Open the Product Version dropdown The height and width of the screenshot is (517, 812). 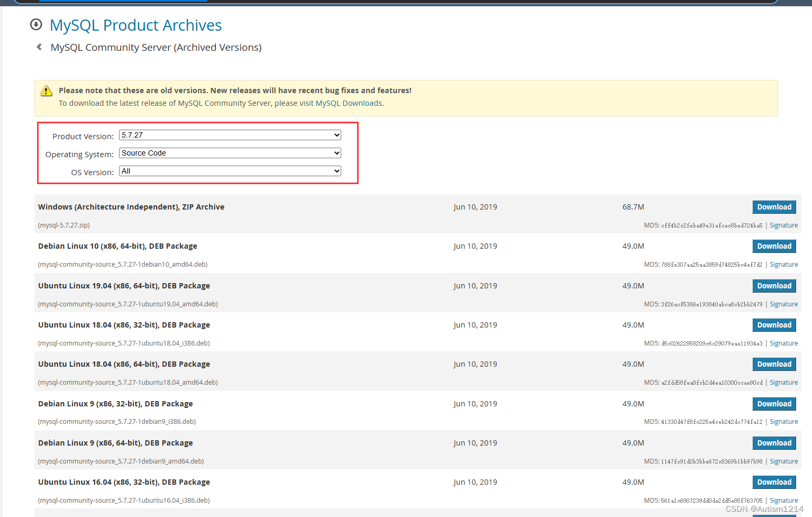click(230, 135)
